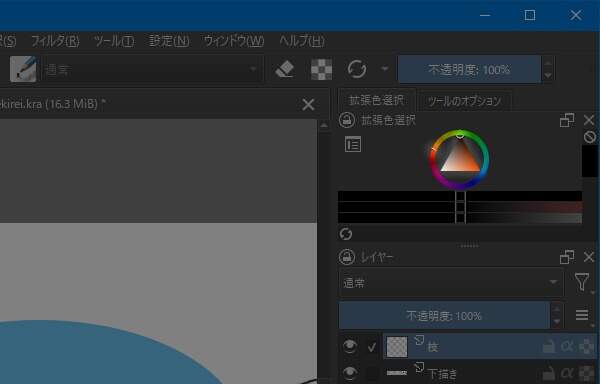Toggle eraser mode in the toolbar
The width and height of the screenshot is (600, 384).
tap(285, 69)
